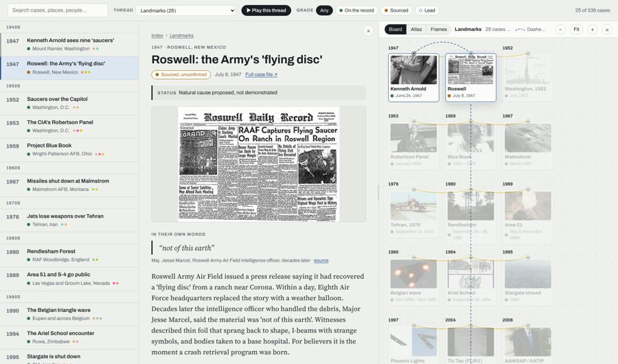Click the node dot above the Robertson Panel card
This screenshot has height=364, width=618.
(413, 122)
